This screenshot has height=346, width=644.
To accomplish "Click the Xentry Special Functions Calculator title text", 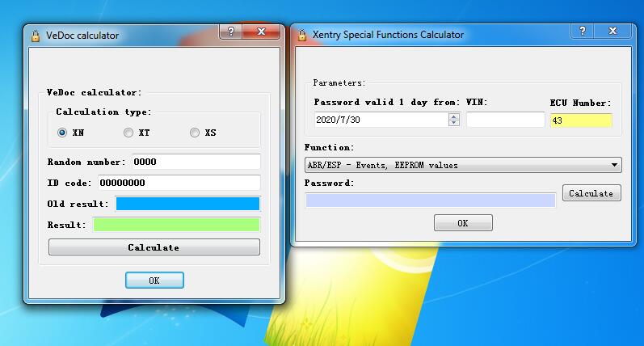I will [388, 35].
